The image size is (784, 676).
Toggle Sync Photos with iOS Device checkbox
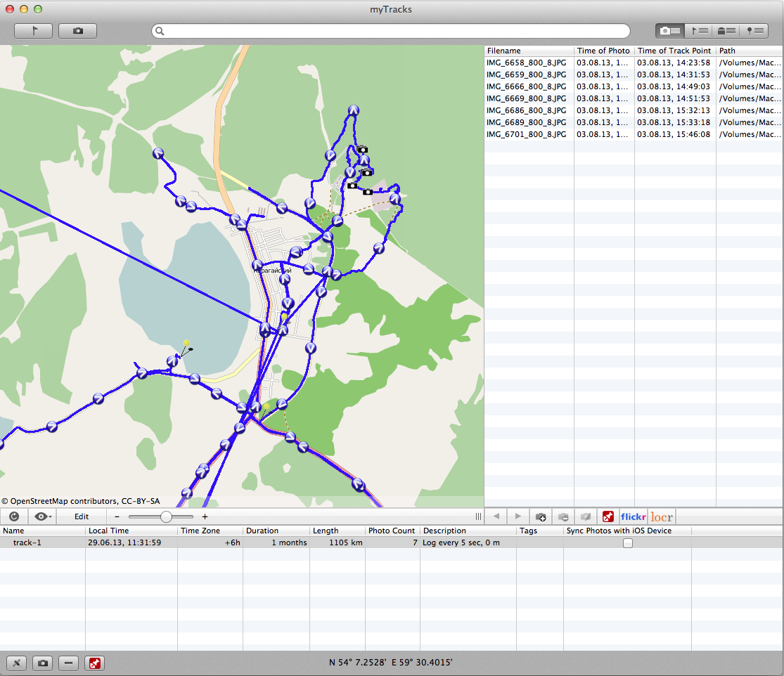pos(627,543)
